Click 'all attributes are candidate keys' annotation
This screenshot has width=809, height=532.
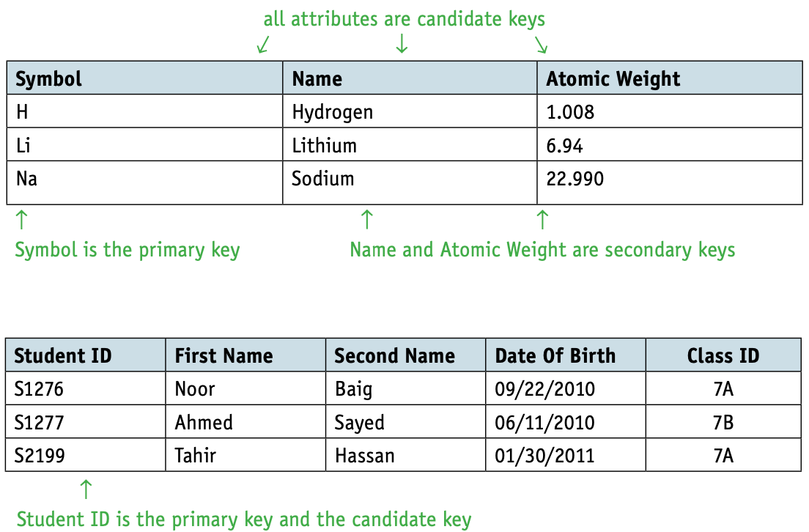point(404,19)
